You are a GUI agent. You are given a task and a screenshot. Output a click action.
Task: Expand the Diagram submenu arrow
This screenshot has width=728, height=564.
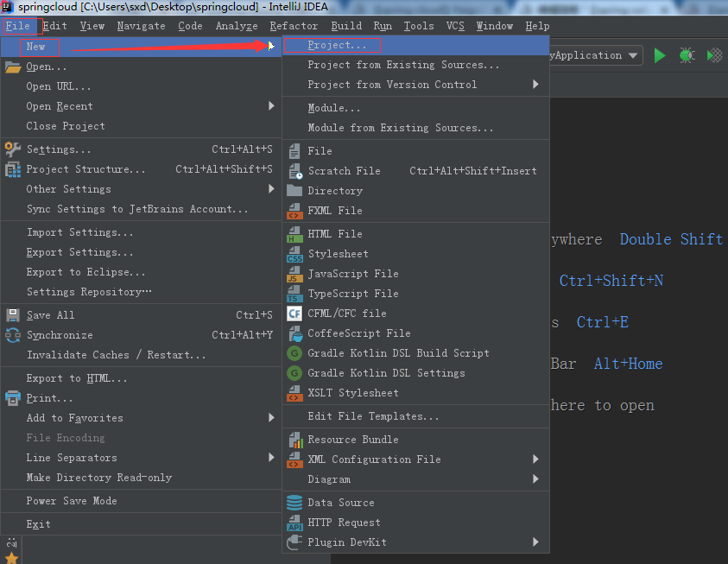[535, 478]
